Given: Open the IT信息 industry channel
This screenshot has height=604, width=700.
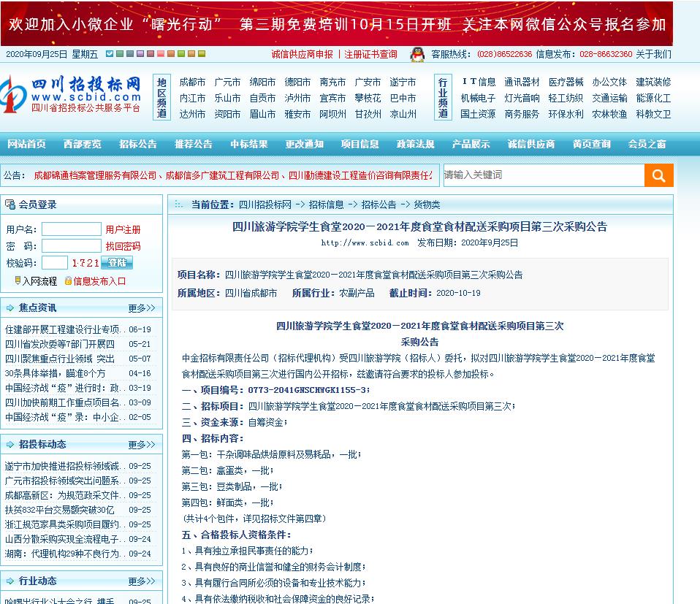Looking at the screenshot, I should click(479, 82).
